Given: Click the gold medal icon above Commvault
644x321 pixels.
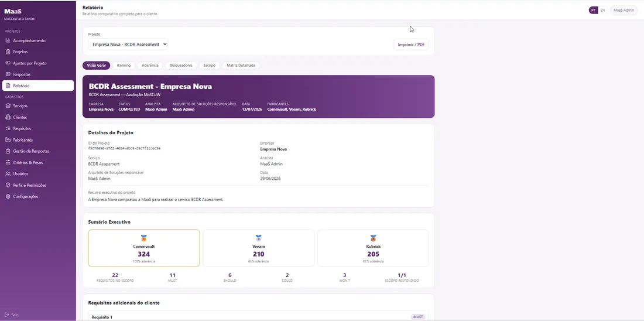Looking at the screenshot, I should (x=144, y=238).
